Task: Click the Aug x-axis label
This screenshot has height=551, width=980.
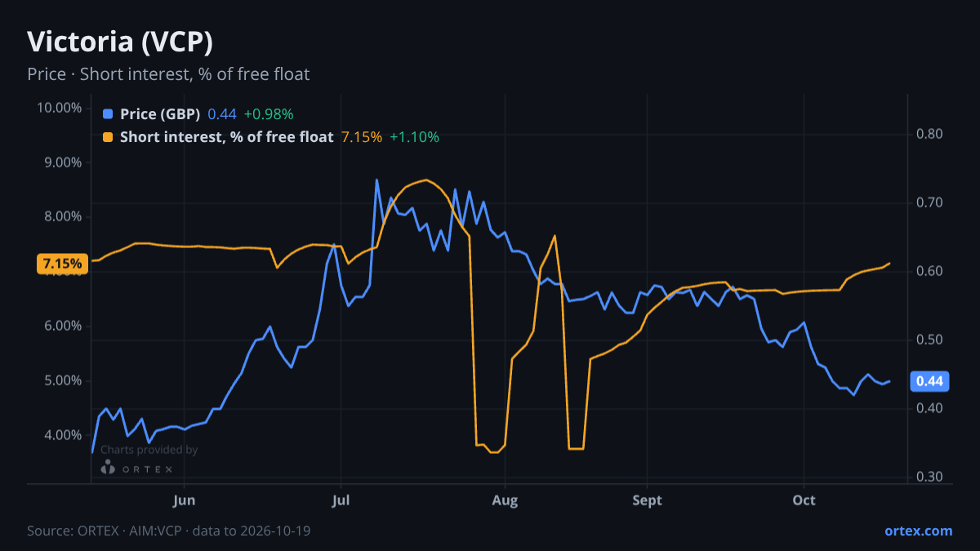Action: pyautogui.click(x=506, y=500)
